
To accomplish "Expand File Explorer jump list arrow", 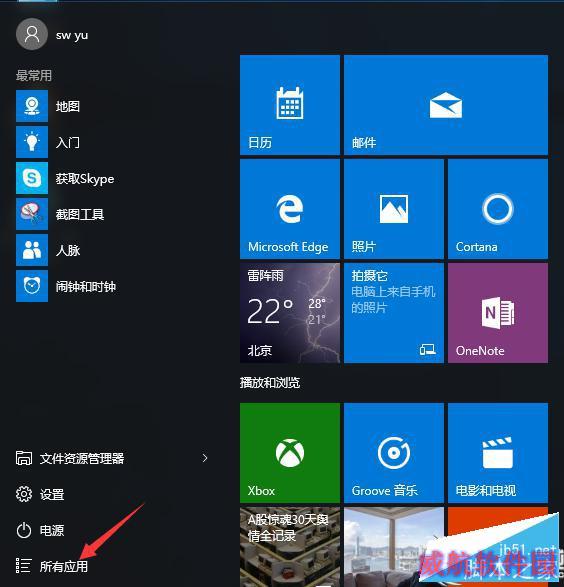I will click(x=205, y=458).
